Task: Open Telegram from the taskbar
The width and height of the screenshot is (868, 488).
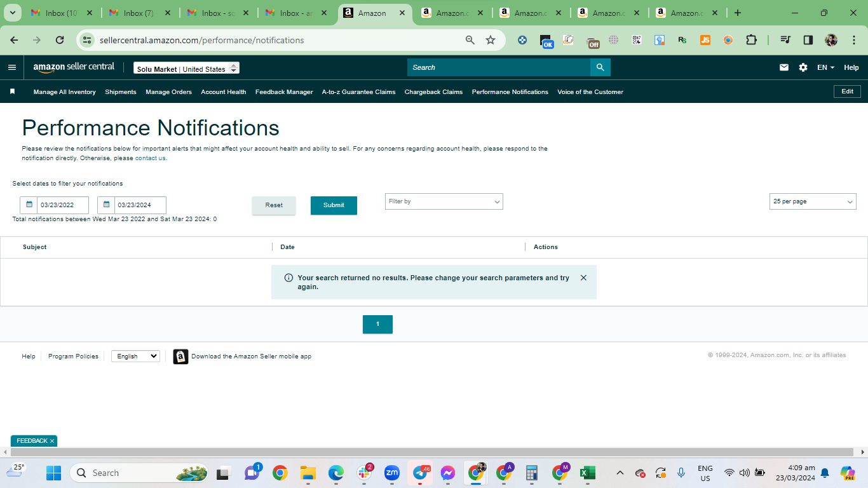Action: [x=420, y=473]
